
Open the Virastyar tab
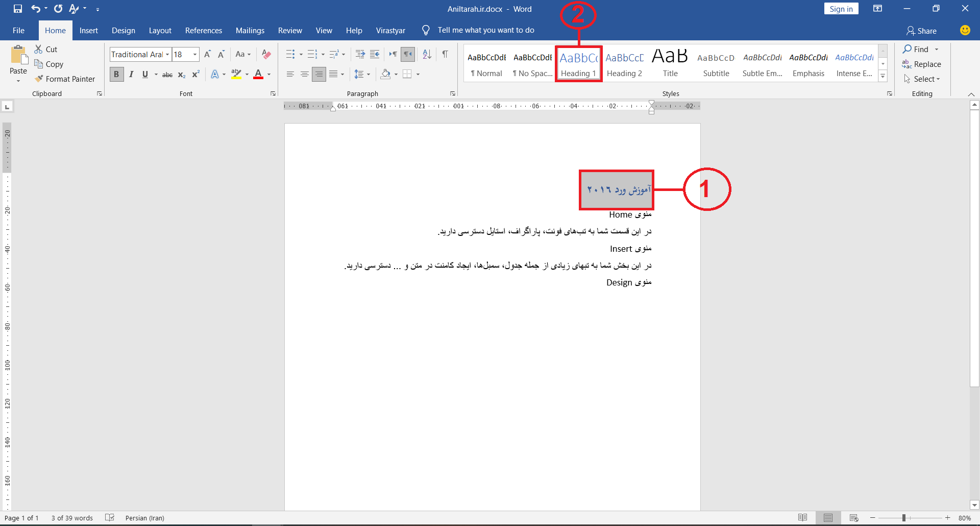point(390,30)
